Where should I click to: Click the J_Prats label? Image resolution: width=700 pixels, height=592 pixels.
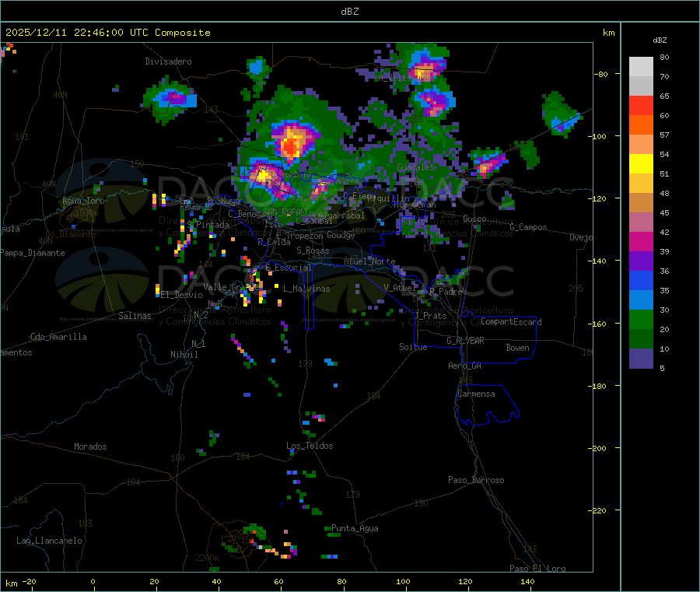pyautogui.click(x=431, y=316)
